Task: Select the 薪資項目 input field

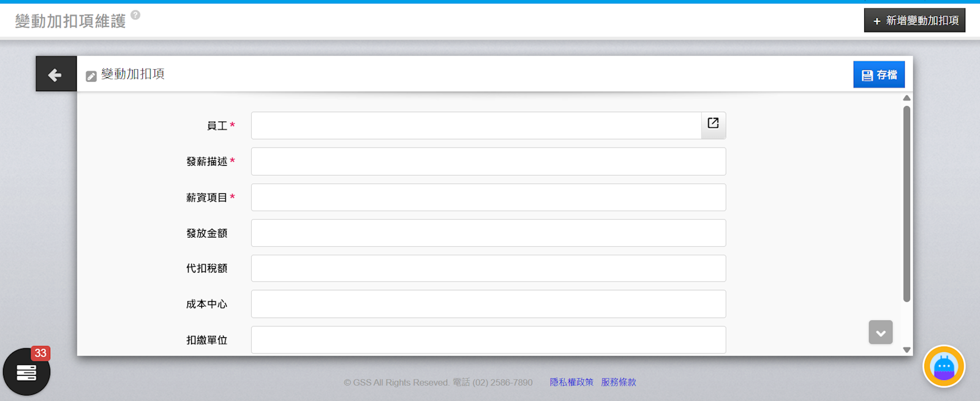Action: [488, 197]
